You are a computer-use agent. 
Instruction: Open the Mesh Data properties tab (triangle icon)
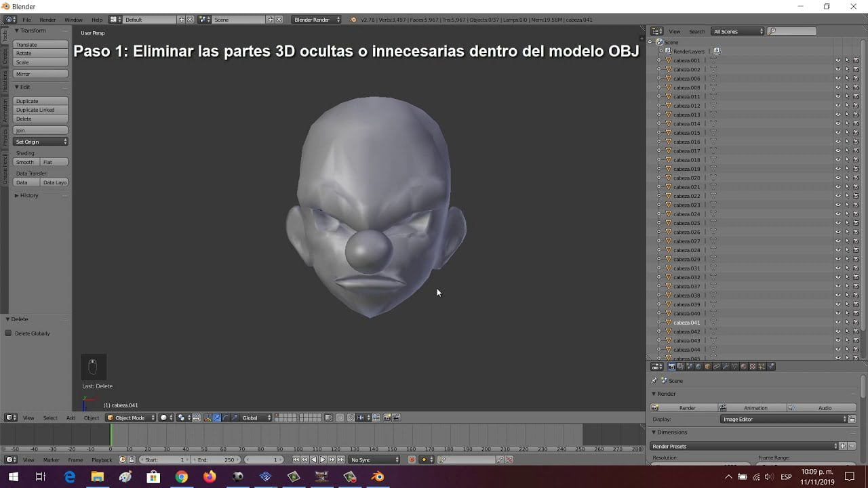point(734,366)
